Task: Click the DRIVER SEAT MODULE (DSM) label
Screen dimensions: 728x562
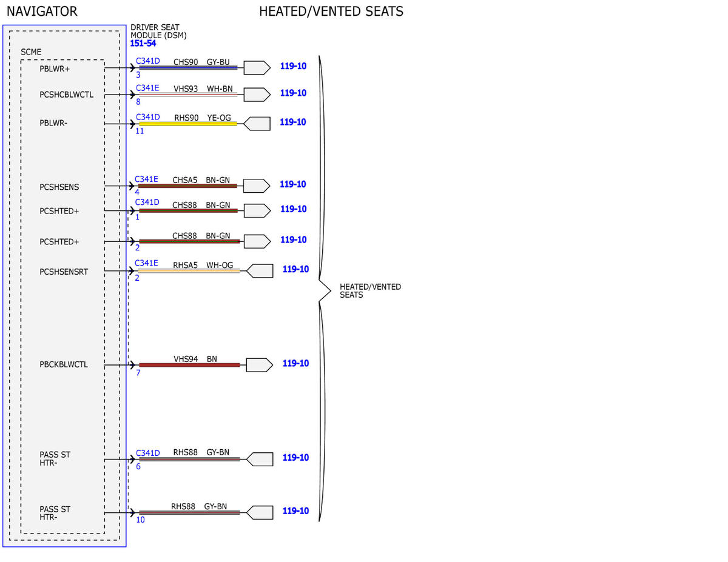Action: click(158, 32)
